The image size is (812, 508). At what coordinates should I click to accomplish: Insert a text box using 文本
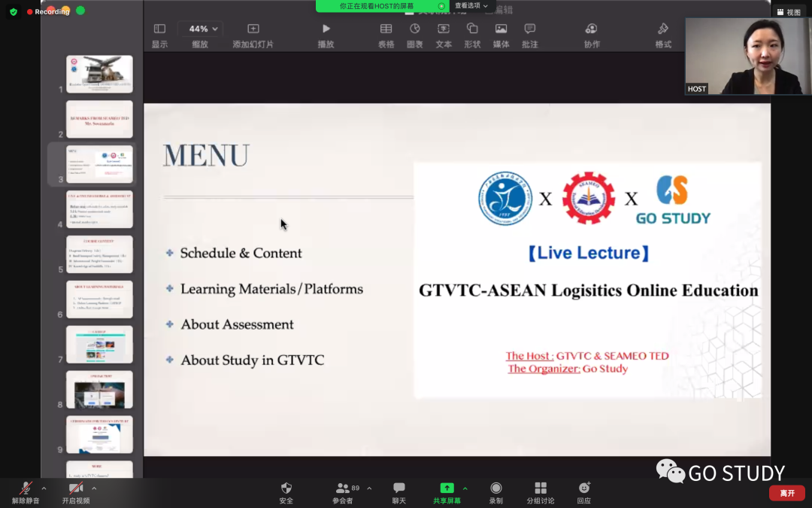click(444, 35)
